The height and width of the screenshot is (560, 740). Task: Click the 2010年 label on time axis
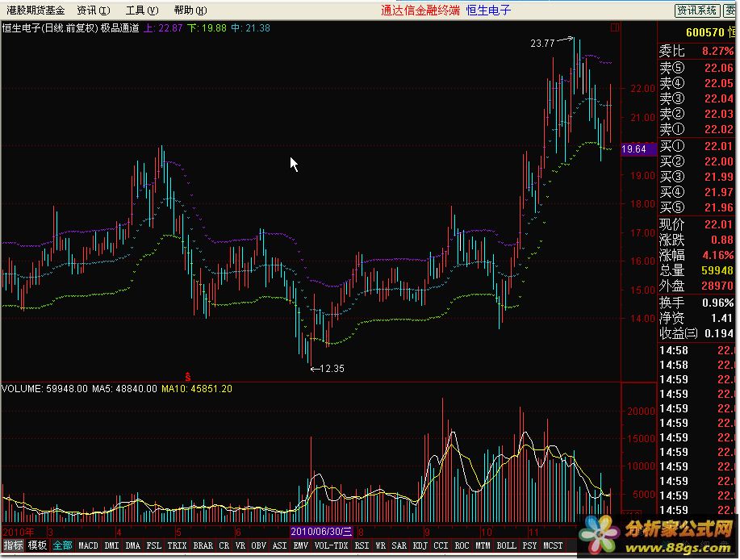19,533
